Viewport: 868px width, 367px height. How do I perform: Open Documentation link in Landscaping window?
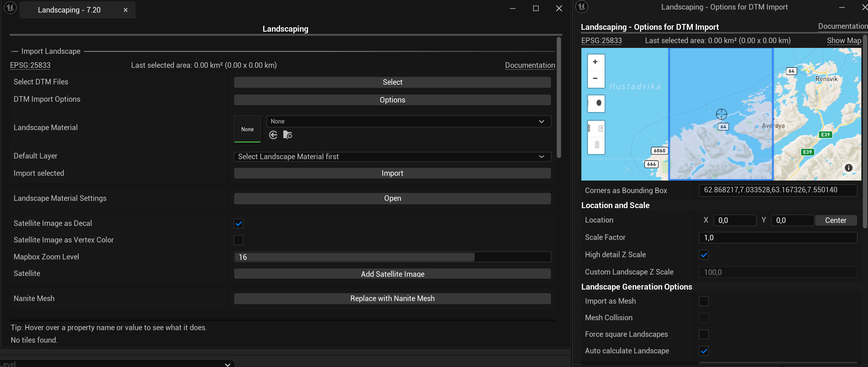pyautogui.click(x=530, y=65)
